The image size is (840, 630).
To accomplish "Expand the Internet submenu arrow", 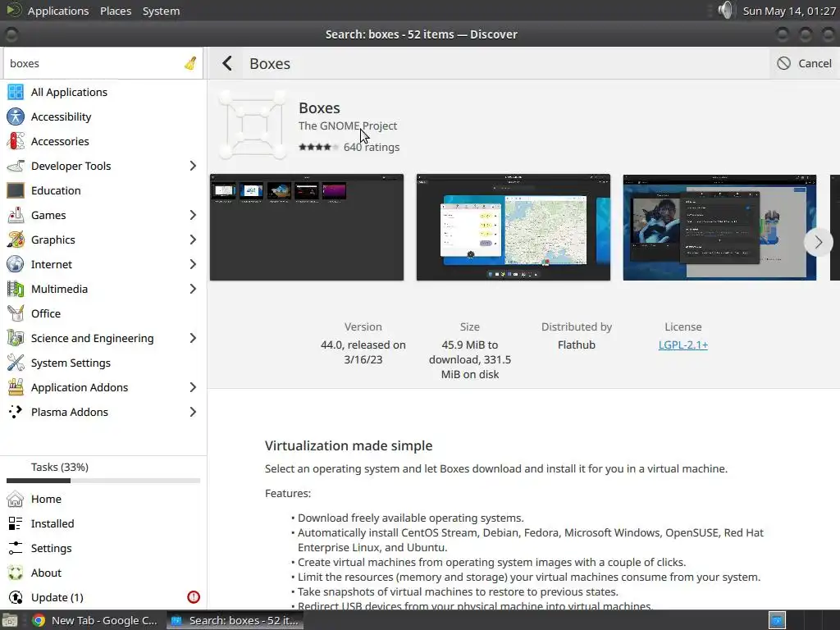I will point(193,265).
